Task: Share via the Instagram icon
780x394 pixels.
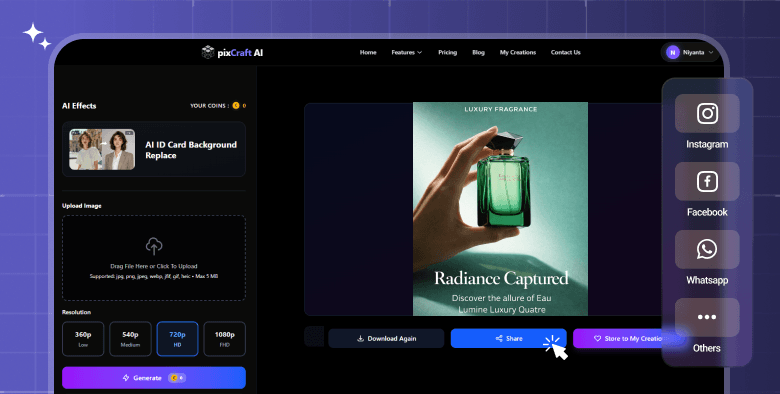Action: pos(707,113)
